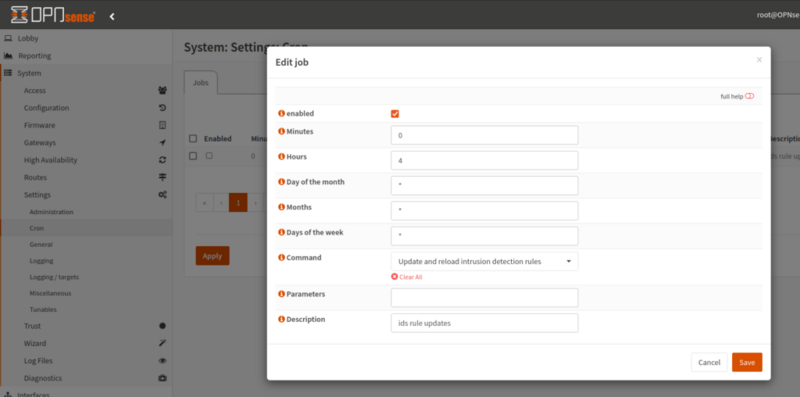
Task: Click the info icon beside Description
Action: tap(281, 319)
